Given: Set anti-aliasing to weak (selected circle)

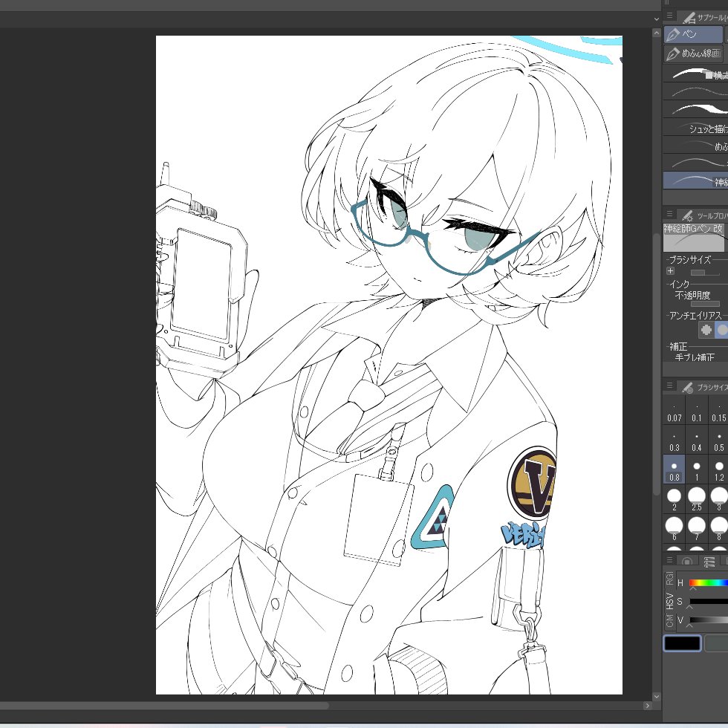Looking at the screenshot, I should pyautogui.click(x=721, y=330).
